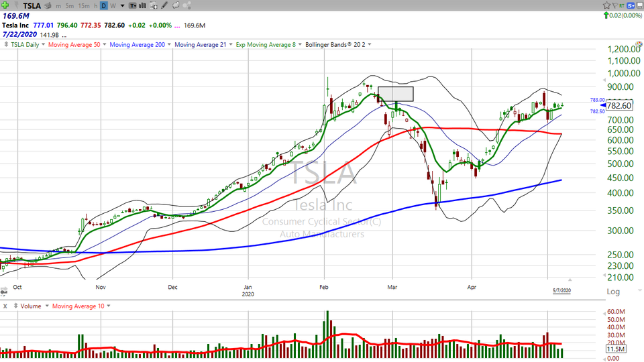This screenshot has height=362, width=644.
Task: Click the star favorite icon
Action: coord(607,5)
